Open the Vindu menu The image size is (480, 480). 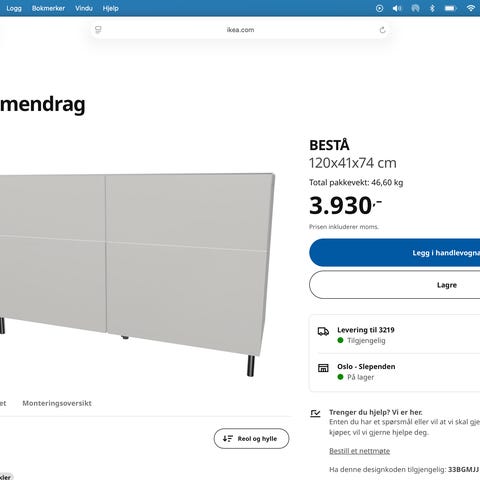click(84, 8)
